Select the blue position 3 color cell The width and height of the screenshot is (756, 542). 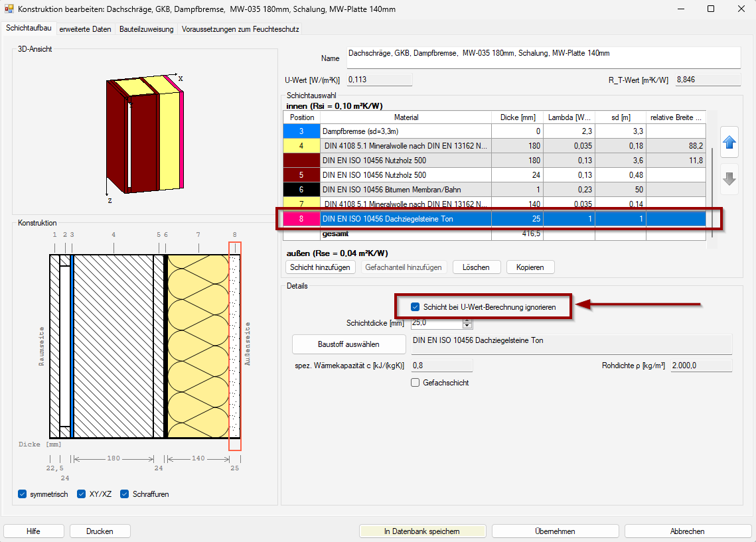pos(301,131)
